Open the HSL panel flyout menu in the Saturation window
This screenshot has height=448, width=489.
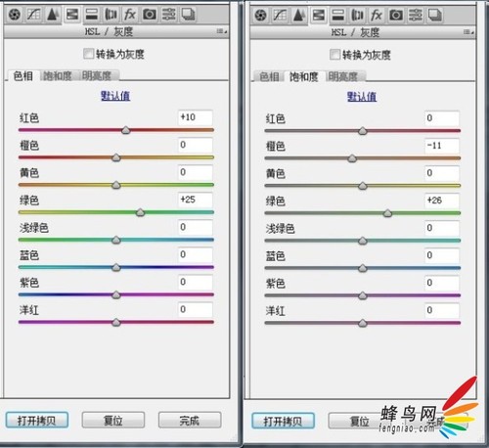click(x=468, y=32)
